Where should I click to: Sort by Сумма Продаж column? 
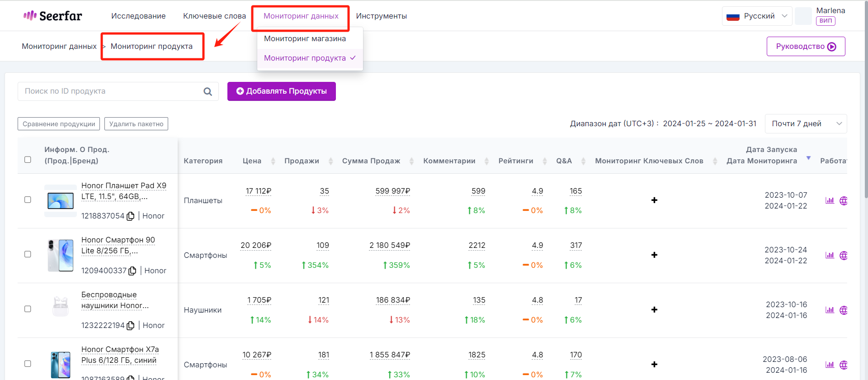click(411, 161)
